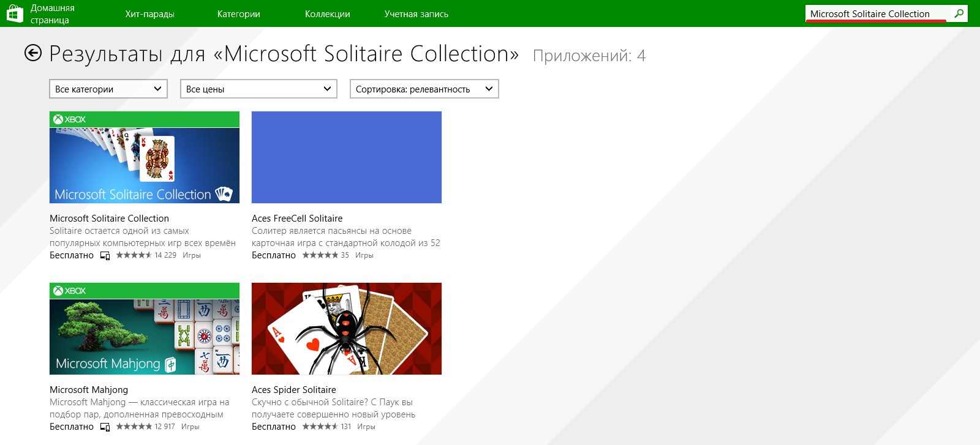Go to 'Коллекции' section

[327, 14]
